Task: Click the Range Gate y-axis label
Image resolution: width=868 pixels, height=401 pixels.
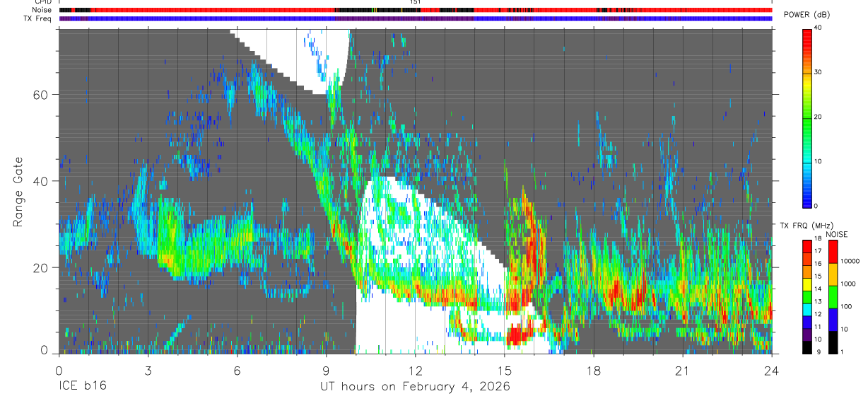Action: [19, 191]
